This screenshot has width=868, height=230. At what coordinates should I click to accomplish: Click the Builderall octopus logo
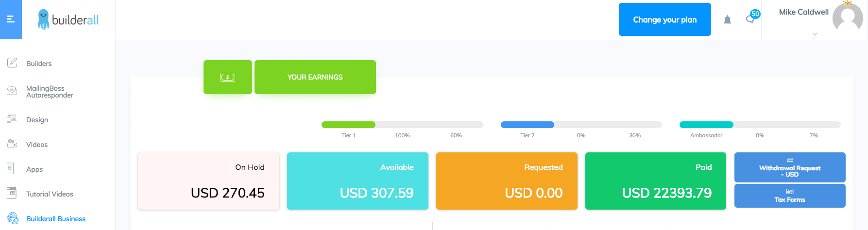pos(44,19)
